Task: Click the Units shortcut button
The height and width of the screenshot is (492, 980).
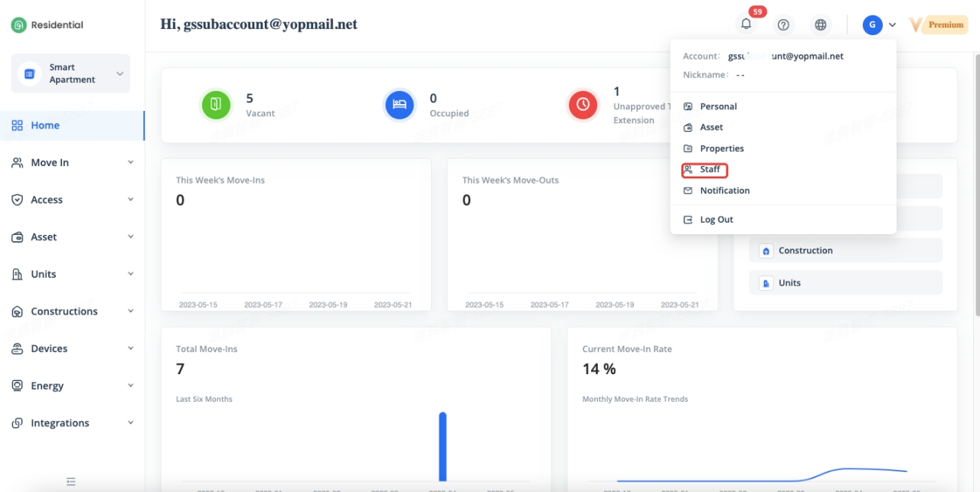Action: [845, 283]
